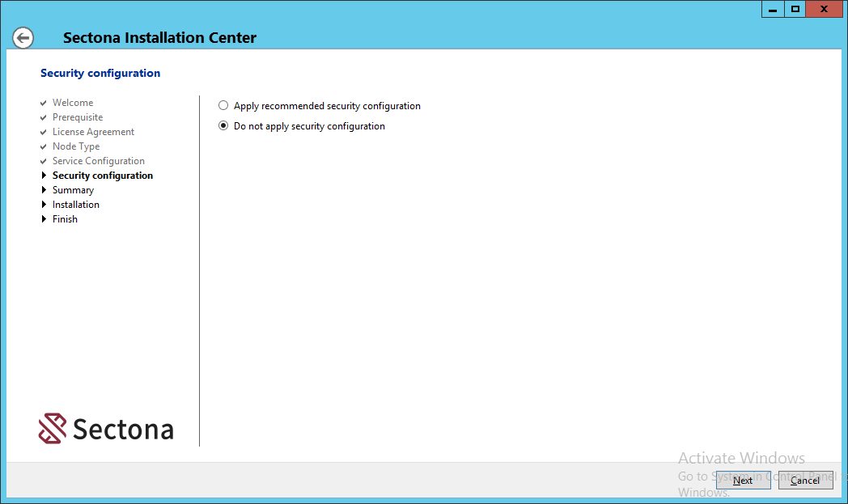Screen dimensions: 848x504
Task: Choose Do not apply security configuration
Action: [x=223, y=126]
